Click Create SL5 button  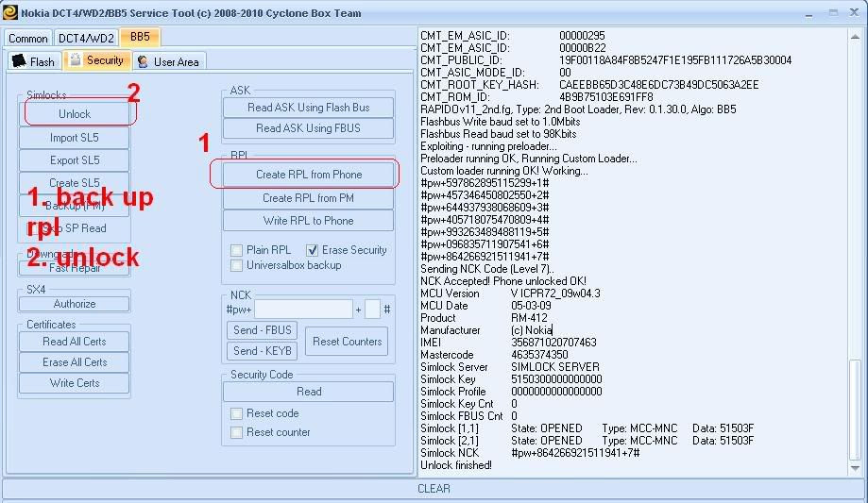pos(75,182)
